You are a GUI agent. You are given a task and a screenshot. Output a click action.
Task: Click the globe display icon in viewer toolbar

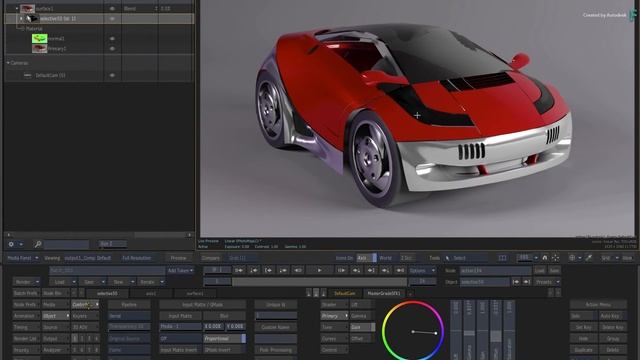(x=572, y=258)
